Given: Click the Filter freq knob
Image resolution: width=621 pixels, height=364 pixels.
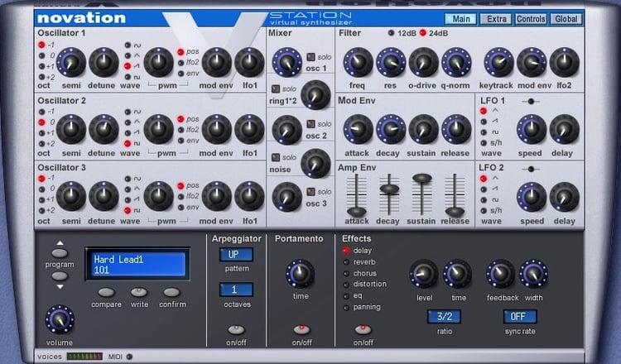Looking at the screenshot, I should pyautogui.click(x=358, y=63).
